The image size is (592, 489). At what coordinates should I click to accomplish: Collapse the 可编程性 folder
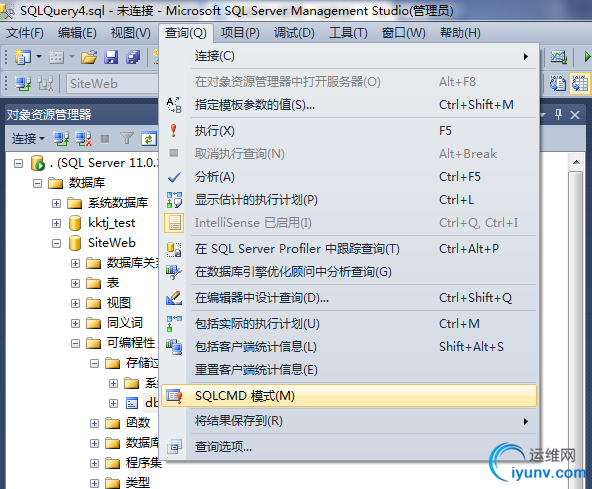coord(76,343)
